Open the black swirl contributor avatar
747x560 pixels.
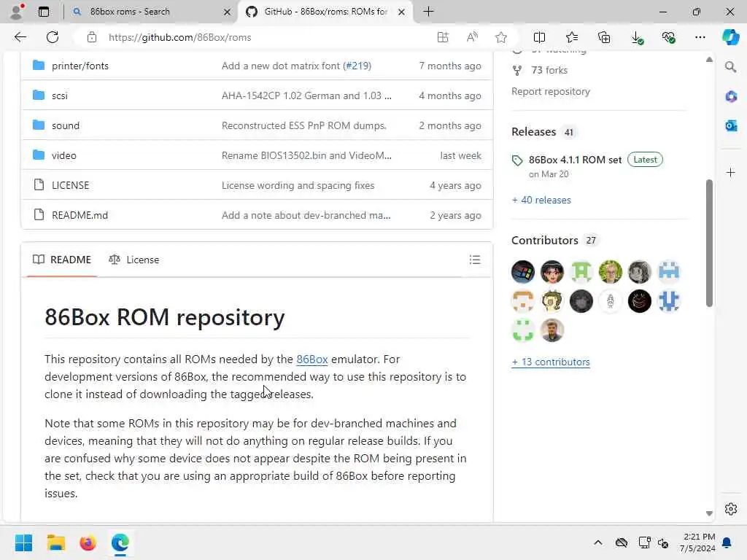(639, 301)
